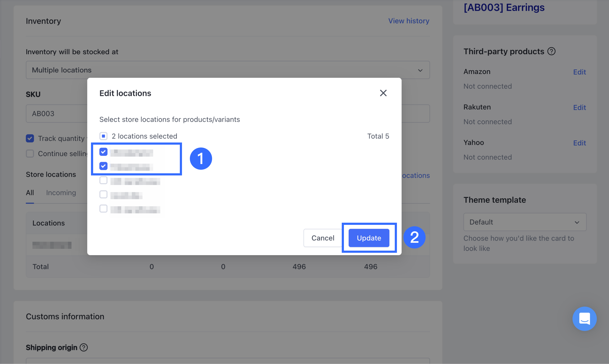Select the All tab
The height and width of the screenshot is (364, 609).
tap(30, 193)
